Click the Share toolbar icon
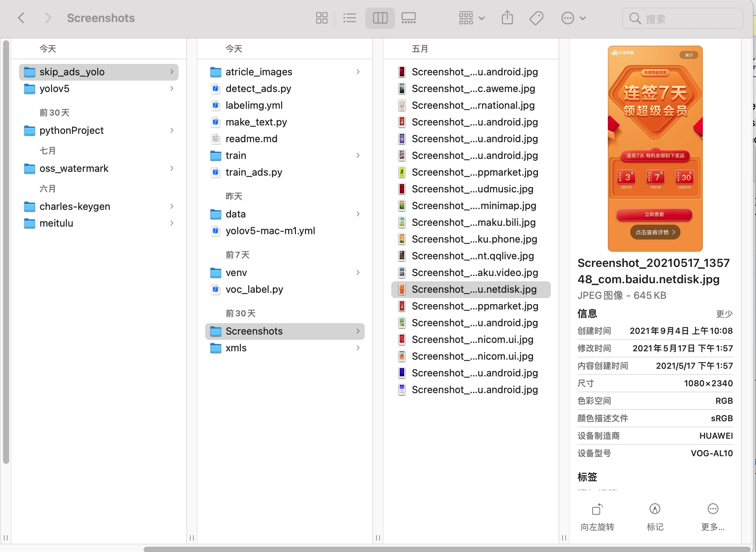The width and height of the screenshot is (756, 552). pos(507,18)
